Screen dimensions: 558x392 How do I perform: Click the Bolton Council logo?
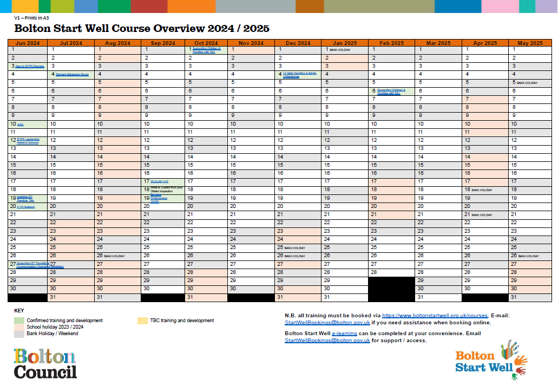click(x=45, y=363)
